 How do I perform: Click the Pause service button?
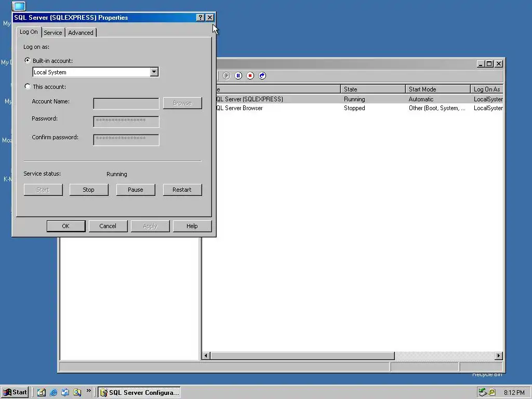(136, 190)
